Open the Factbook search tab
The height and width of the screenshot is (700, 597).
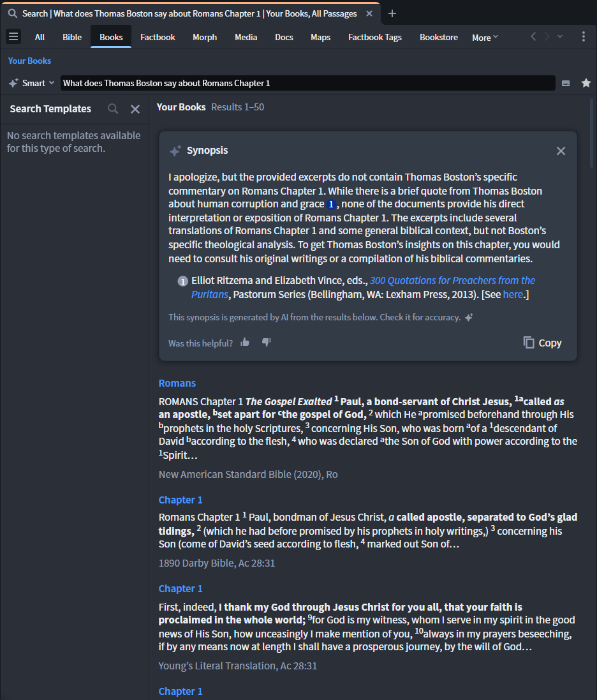[x=158, y=37]
